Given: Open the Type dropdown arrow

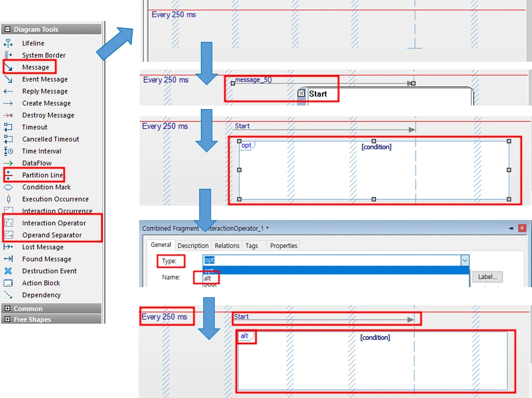Looking at the screenshot, I should [465, 260].
